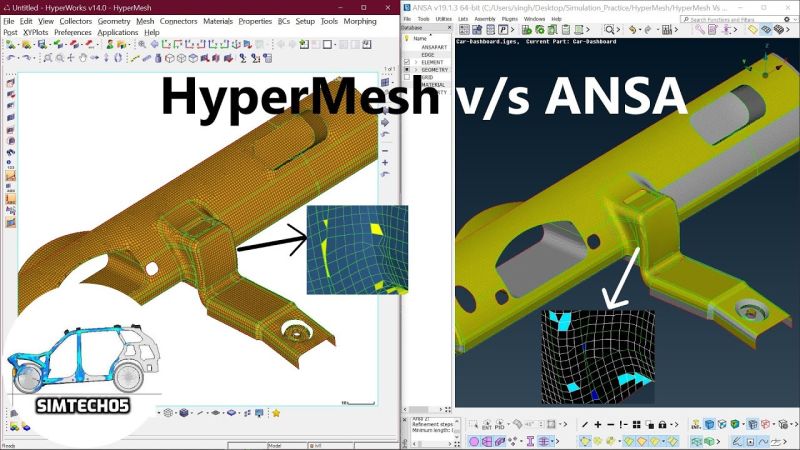Viewport: 800px width, 450px height.
Task: Click the clipboard icon in ANSA toolbar
Action: (x=566, y=30)
